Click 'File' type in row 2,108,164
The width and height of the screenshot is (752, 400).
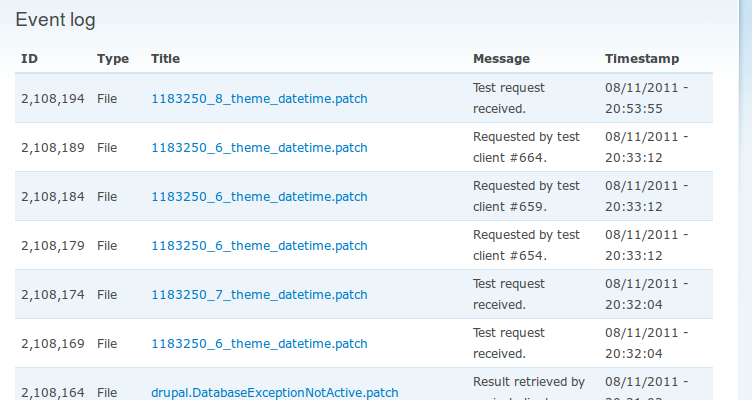107,393
